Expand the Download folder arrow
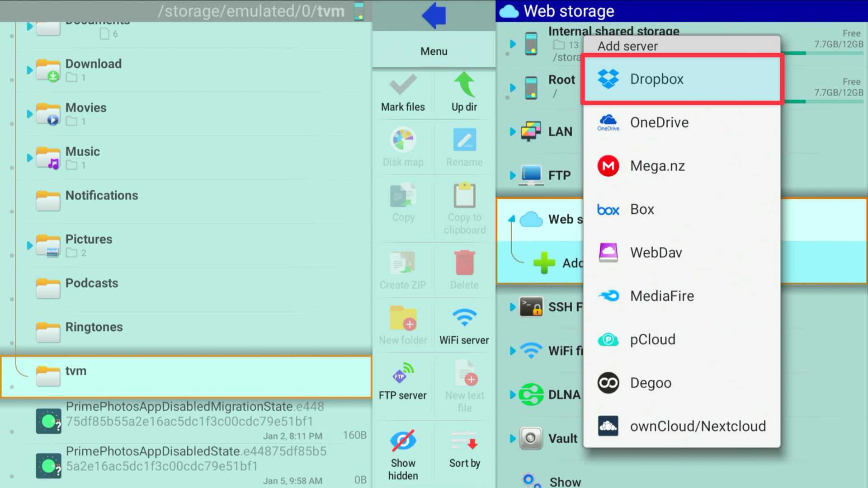Viewport: 868px width, 488px height. click(x=29, y=70)
